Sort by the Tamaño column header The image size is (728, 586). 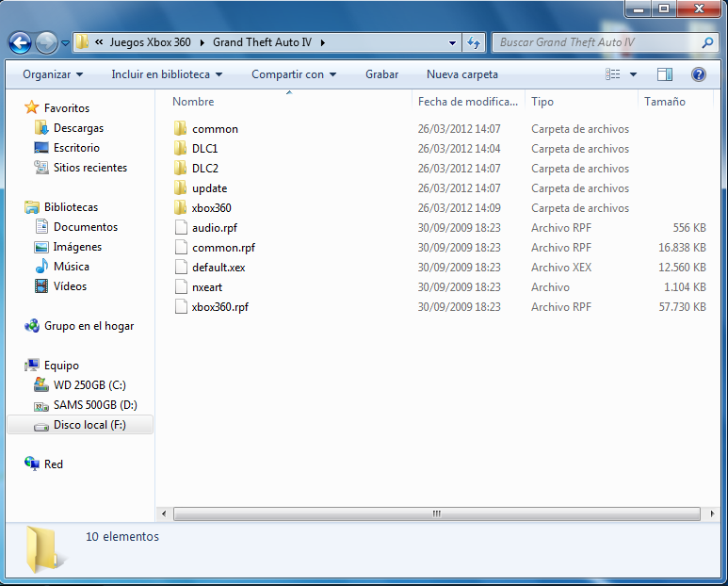(x=665, y=102)
